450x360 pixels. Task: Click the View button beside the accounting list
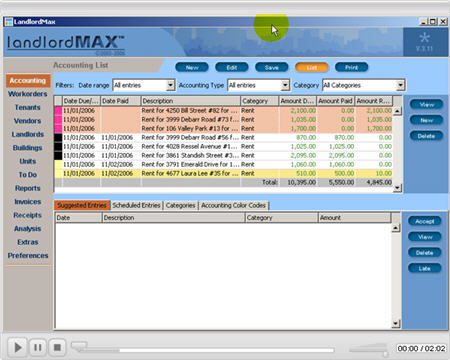click(x=426, y=104)
